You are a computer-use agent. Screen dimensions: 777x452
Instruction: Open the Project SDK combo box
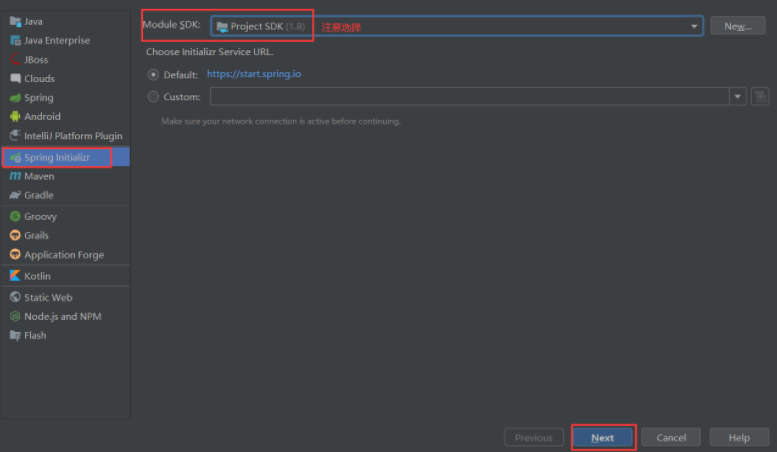tap(457, 26)
